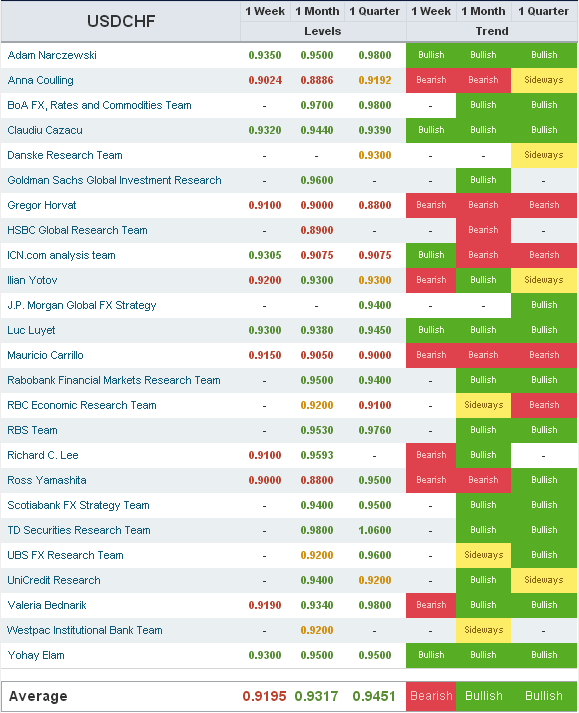Click Richard C. Lee's name
579x713 pixels.
(x=43, y=456)
